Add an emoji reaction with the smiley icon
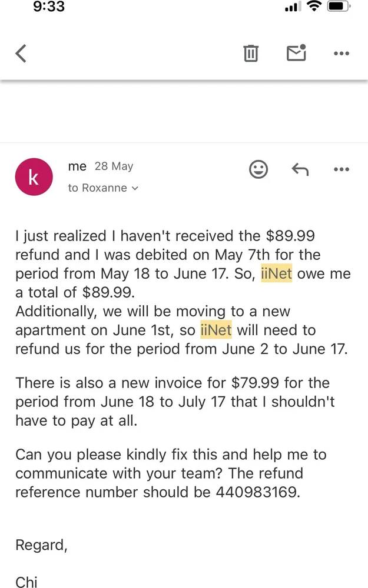This screenshot has height=588, width=368. point(258,169)
